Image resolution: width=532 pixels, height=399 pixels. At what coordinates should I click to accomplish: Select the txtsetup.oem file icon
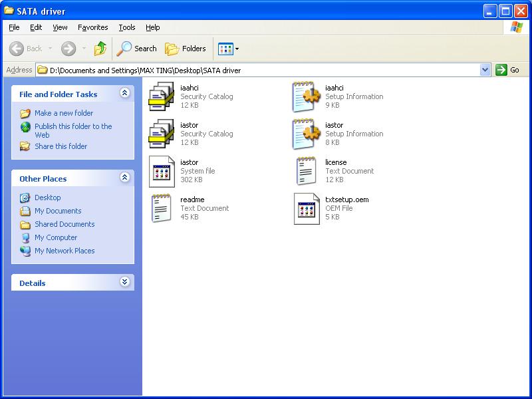(x=307, y=208)
